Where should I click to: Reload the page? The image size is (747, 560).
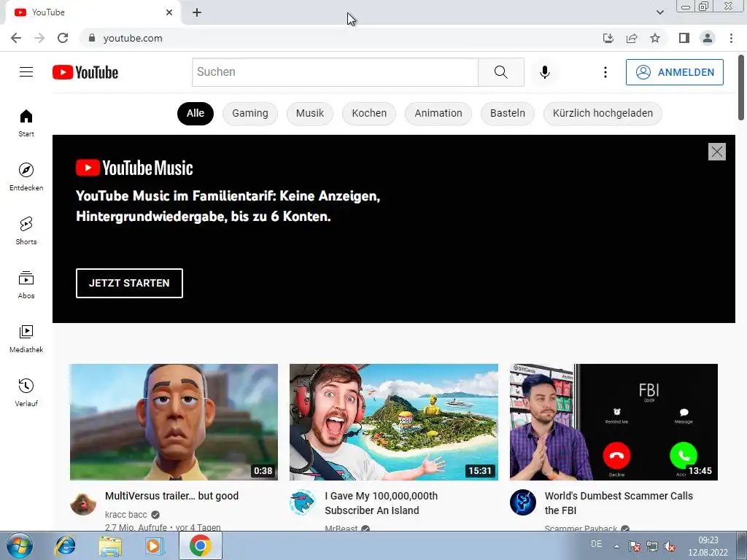(63, 38)
